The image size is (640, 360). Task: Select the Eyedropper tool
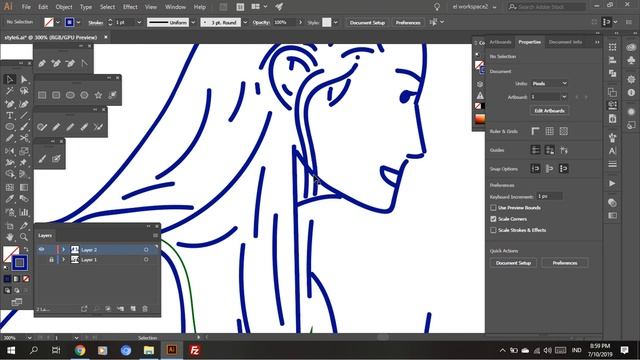pyautogui.click(x=10, y=199)
